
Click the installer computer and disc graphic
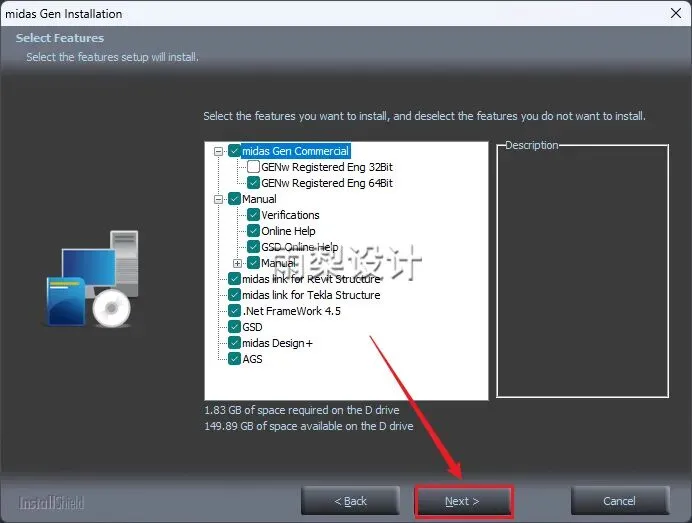[93, 279]
